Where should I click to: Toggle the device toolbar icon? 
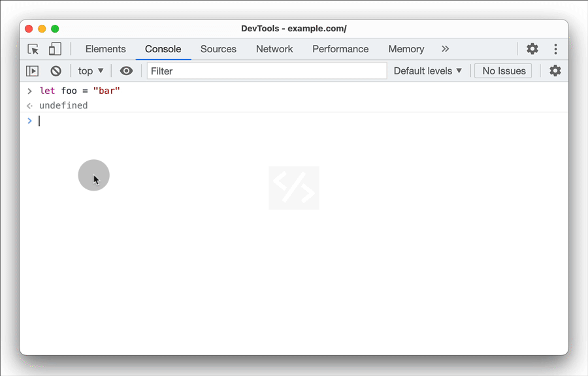55,49
